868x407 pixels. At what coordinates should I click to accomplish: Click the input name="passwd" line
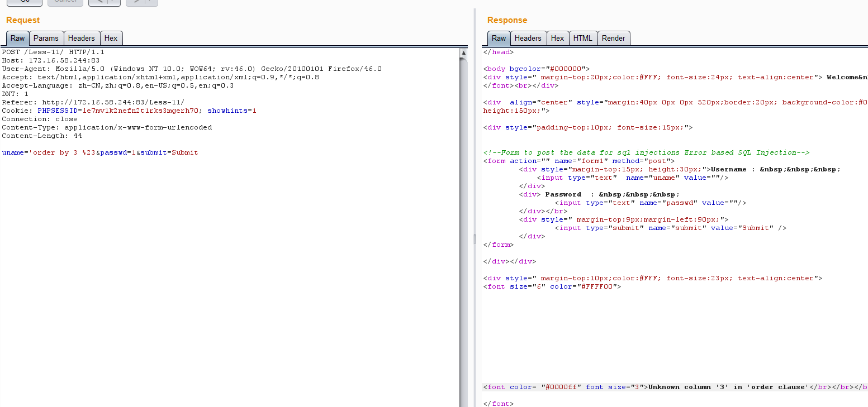click(651, 203)
